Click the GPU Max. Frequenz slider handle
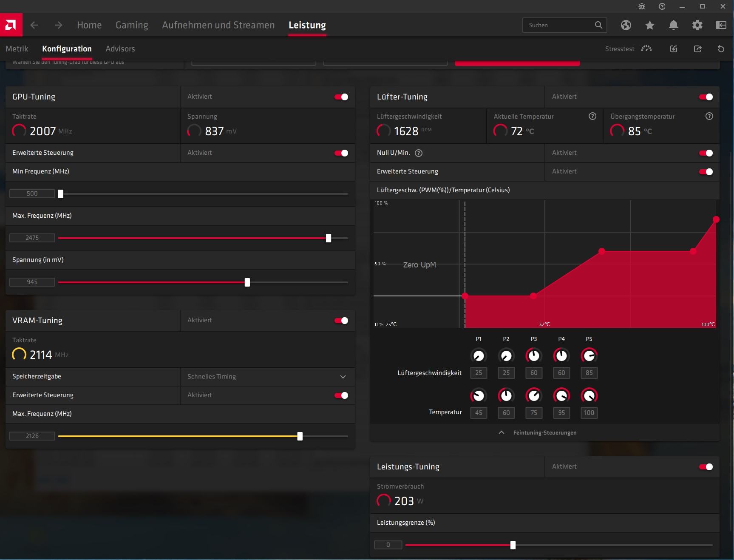This screenshot has height=560, width=734. click(329, 238)
